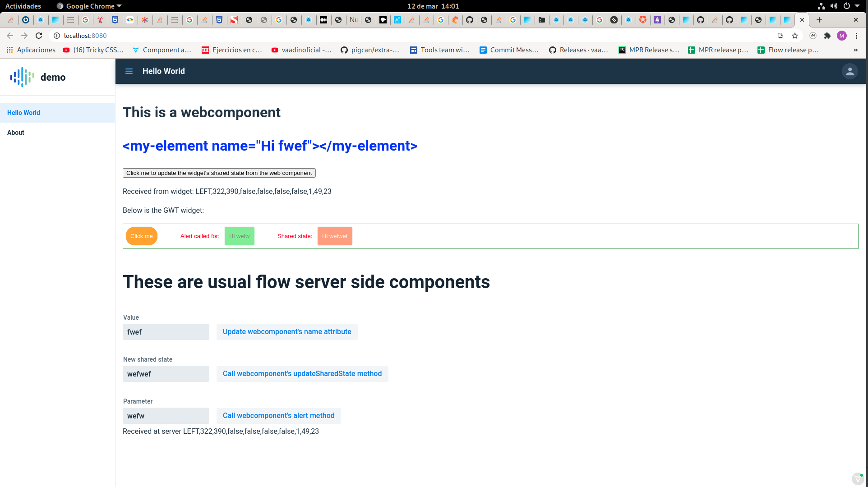Select the Hello World navigation item
Viewport: 868px width, 487px height.
pos(24,113)
